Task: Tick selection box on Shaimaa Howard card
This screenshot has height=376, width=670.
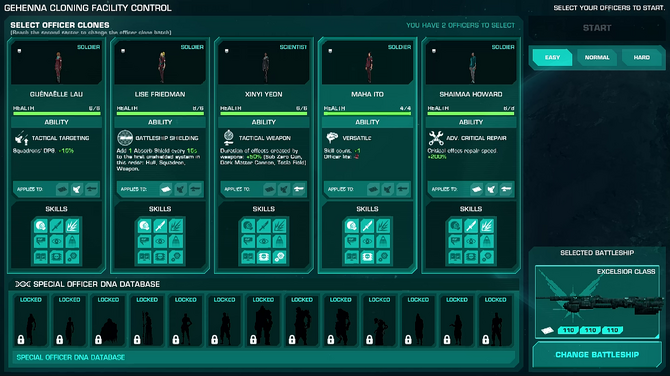Action: tap(434, 51)
